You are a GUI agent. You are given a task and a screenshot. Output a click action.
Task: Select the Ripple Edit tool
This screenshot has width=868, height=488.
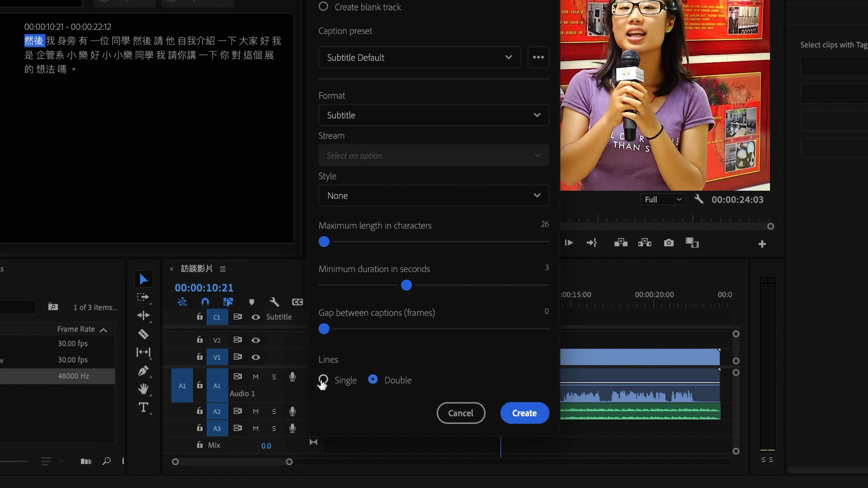(x=143, y=316)
